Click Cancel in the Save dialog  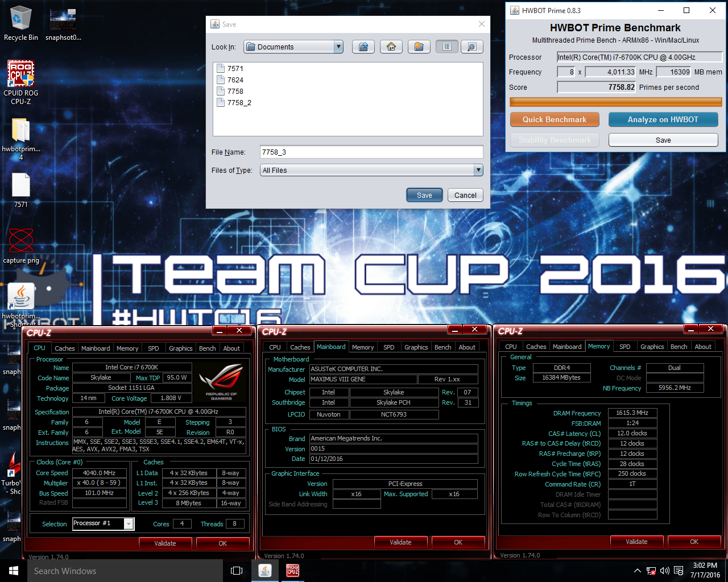465,195
